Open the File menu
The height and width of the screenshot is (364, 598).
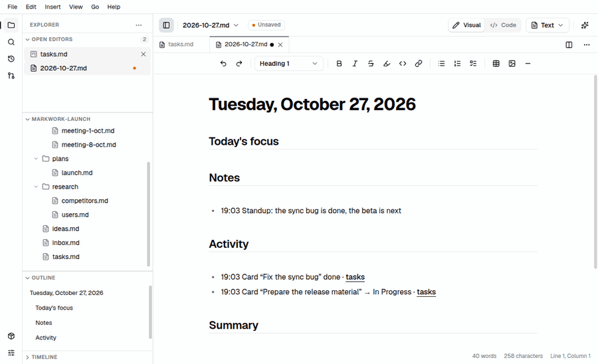12,7
